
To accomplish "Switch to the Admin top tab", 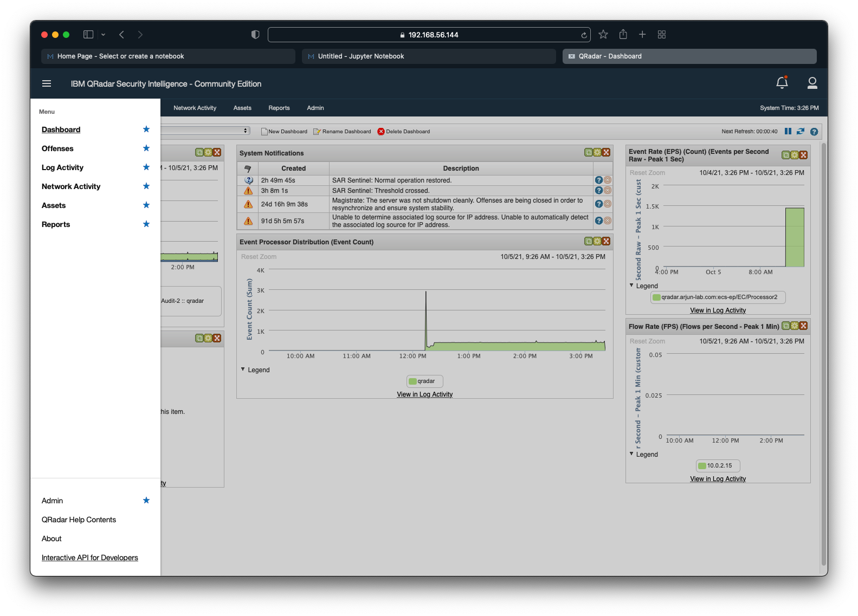I will click(x=315, y=108).
